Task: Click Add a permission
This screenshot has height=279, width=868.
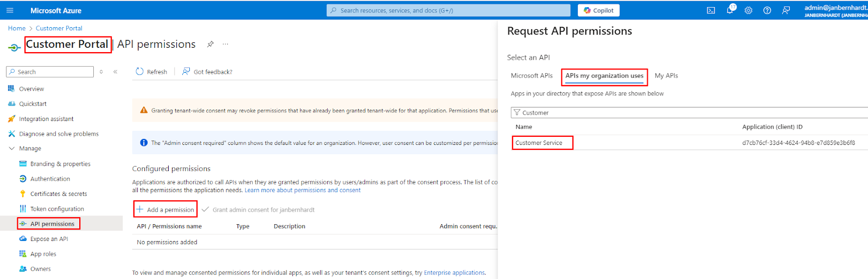Action: pos(165,210)
